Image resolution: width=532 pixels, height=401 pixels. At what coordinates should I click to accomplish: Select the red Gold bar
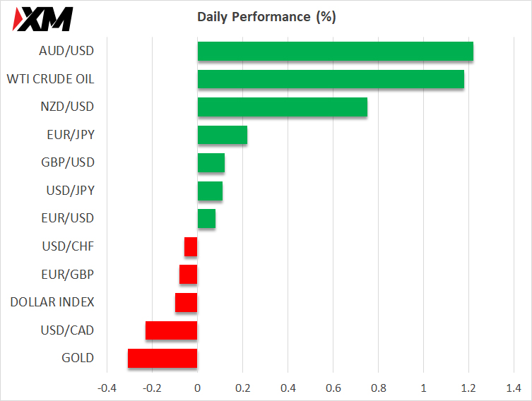(x=162, y=358)
